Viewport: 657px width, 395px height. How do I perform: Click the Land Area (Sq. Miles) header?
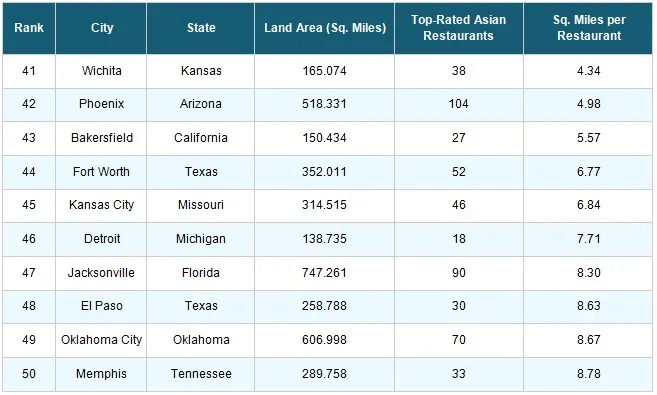[x=325, y=28]
